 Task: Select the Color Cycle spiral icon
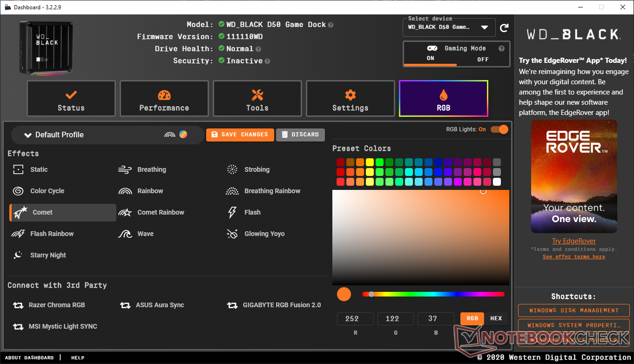coord(18,191)
